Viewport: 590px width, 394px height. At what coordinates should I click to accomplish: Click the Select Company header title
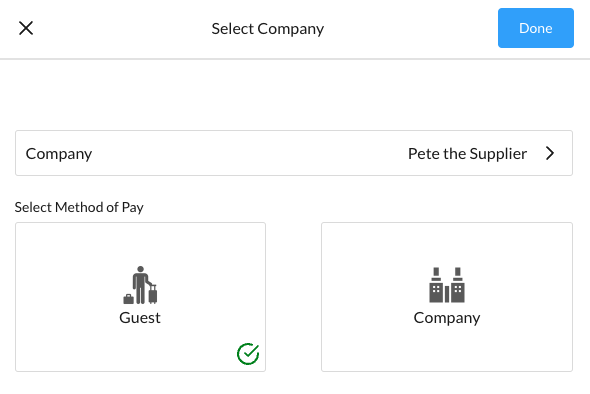[x=268, y=29]
